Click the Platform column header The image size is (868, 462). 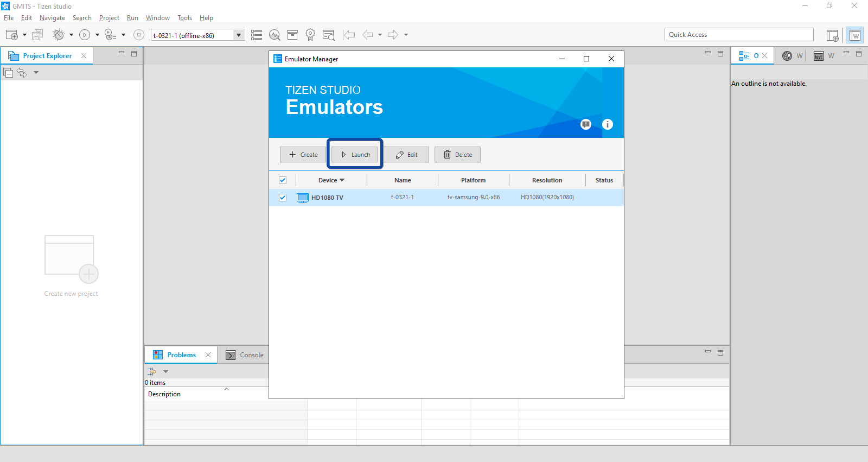[x=474, y=180]
